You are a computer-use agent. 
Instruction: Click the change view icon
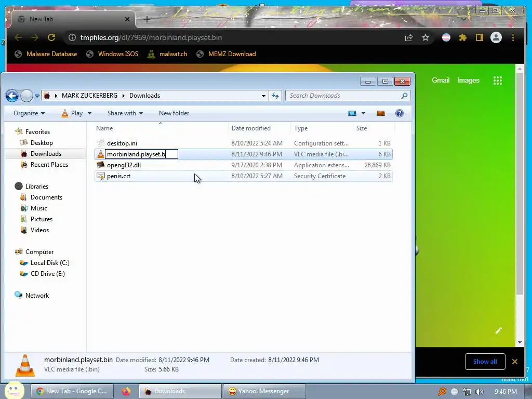click(x=352, y=113)
